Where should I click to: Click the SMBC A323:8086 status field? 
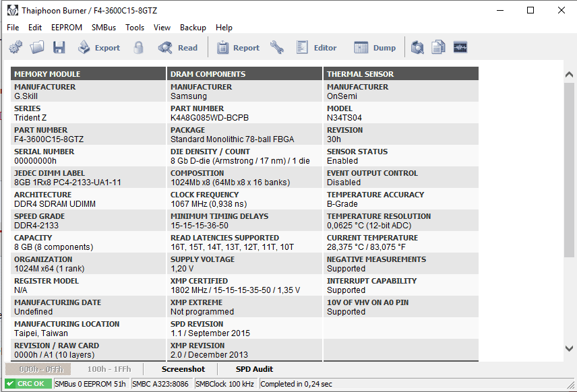pyautogui.click(x=161, y=384)
